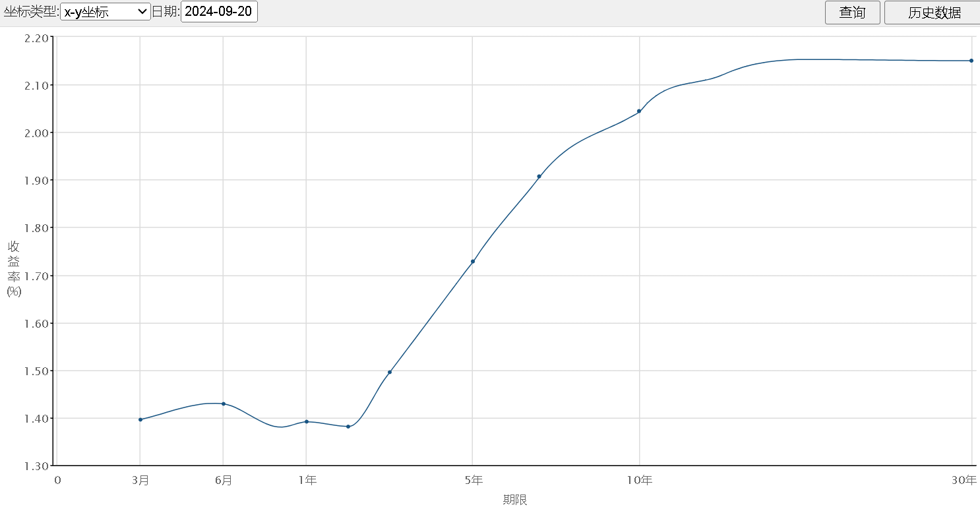The width and height of the screenshot is (980, 511).
Task: Click the 2.20 label on y-axis
Action: [36, 38]
